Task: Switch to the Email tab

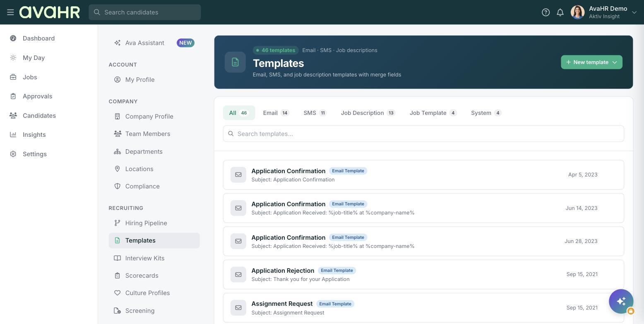Action: tap(276, 113)
